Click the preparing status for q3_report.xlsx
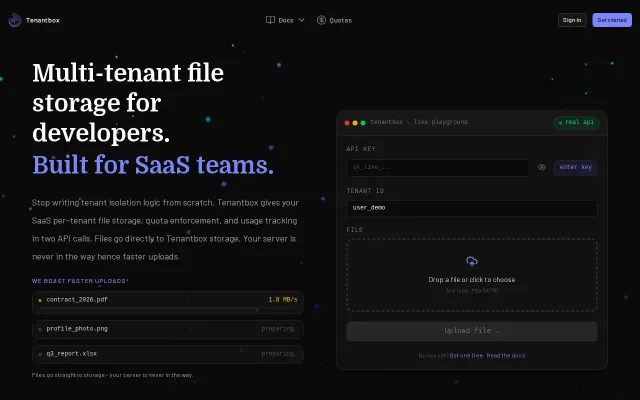Image resolution: width=640 pixels, height=400 pixels. pyautogui.click(x=278, y=354)
